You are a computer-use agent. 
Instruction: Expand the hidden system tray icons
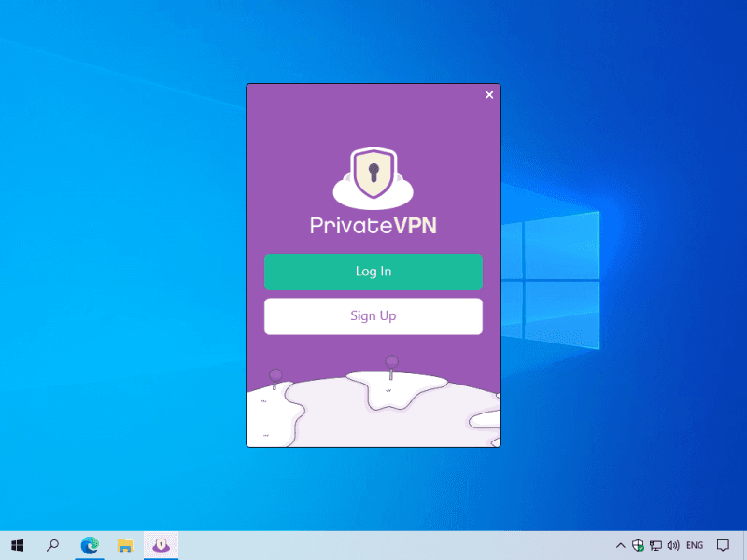tap(621, 545)
